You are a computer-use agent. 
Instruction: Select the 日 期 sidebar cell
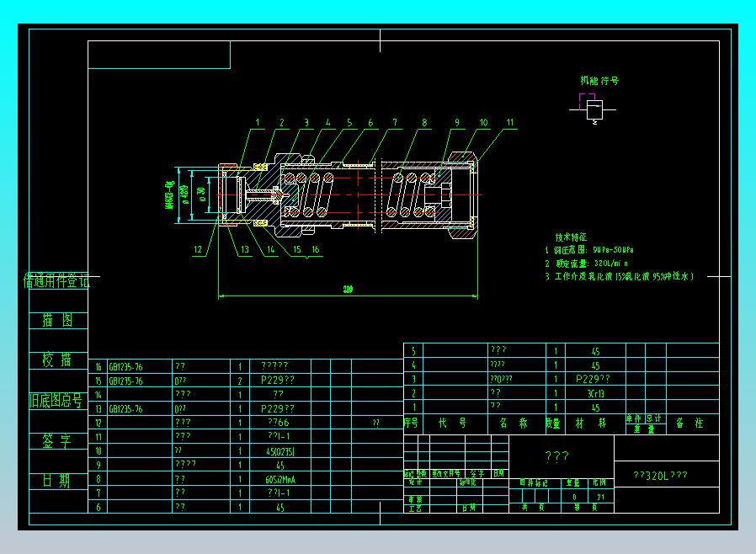coord(57,480)
